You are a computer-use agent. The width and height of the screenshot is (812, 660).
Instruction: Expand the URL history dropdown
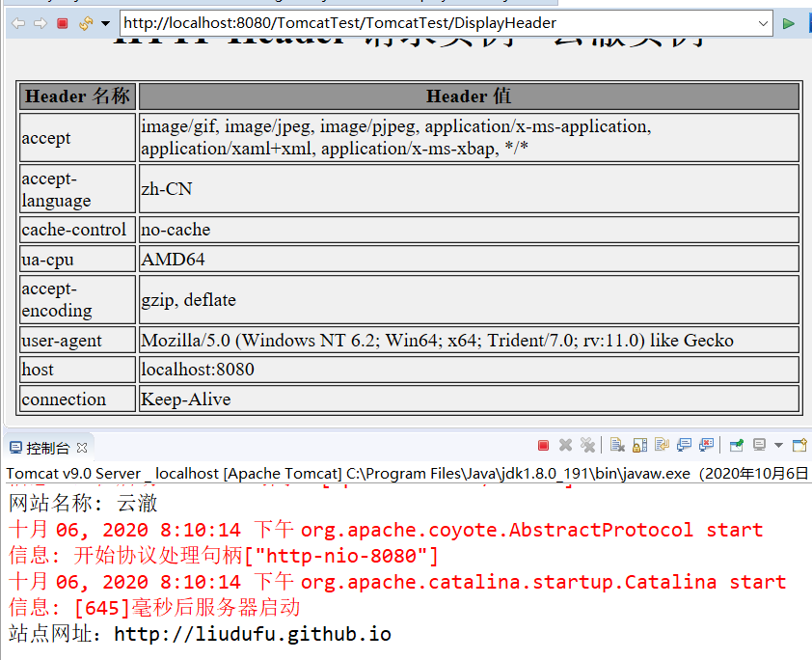(763, 23)
